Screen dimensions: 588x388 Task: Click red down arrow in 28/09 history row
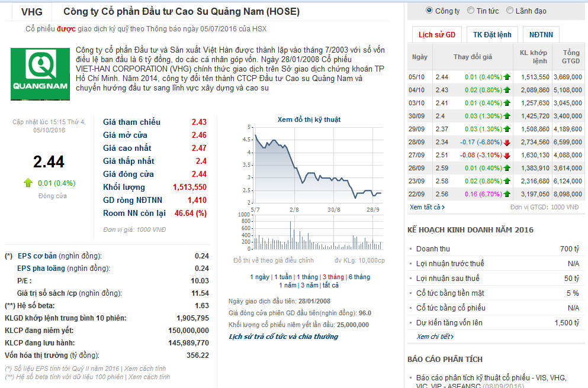click(507, 143)
